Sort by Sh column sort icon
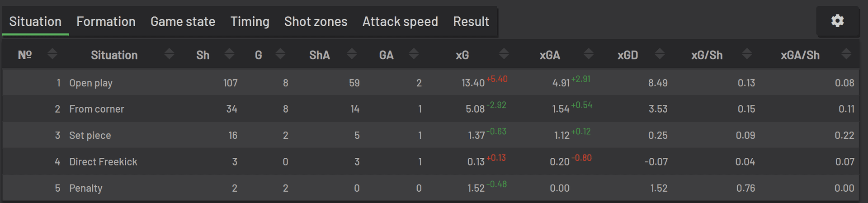868x203 pixels. tap(229, 54)
